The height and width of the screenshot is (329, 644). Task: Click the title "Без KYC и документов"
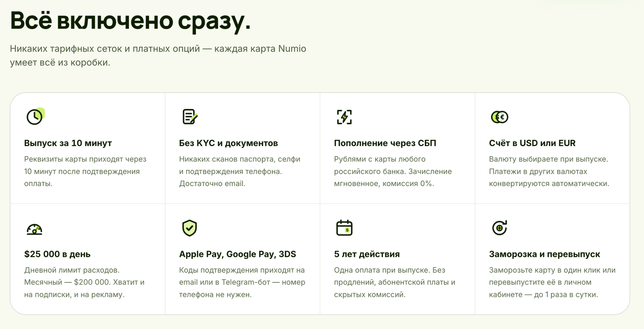[x=229, y=143]
